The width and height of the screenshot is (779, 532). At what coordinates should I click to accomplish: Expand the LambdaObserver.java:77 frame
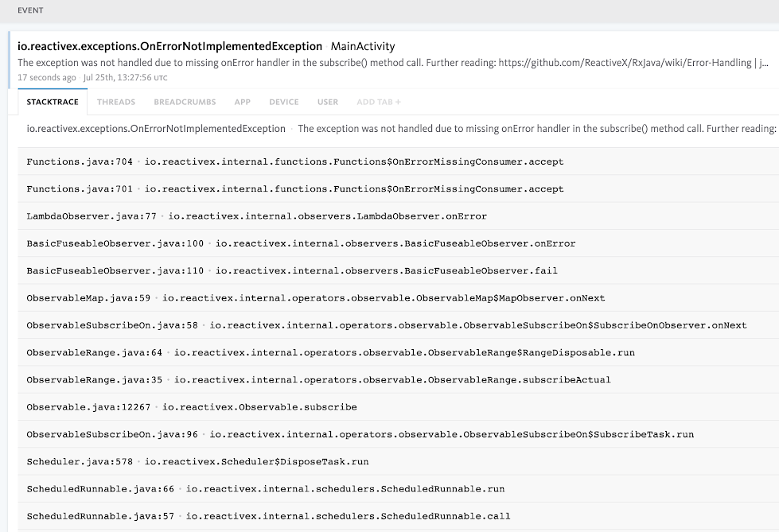click(x=399, y=216)
